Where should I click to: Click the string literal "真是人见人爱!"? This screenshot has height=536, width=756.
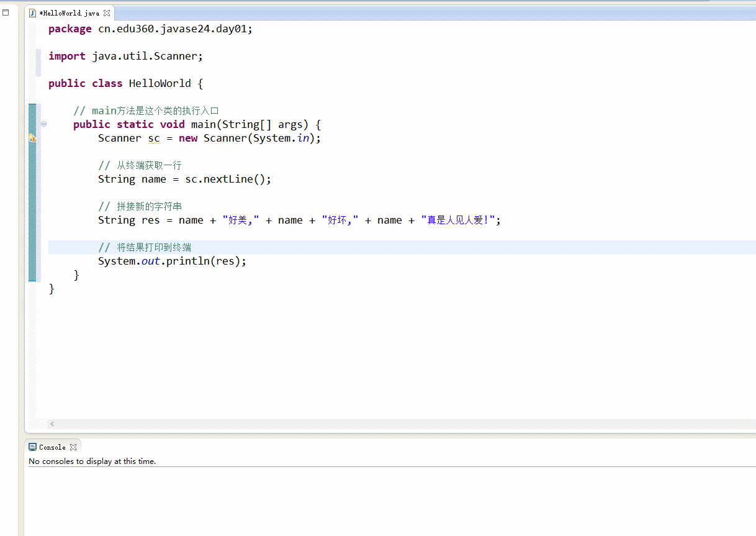[x=458, y=220]
